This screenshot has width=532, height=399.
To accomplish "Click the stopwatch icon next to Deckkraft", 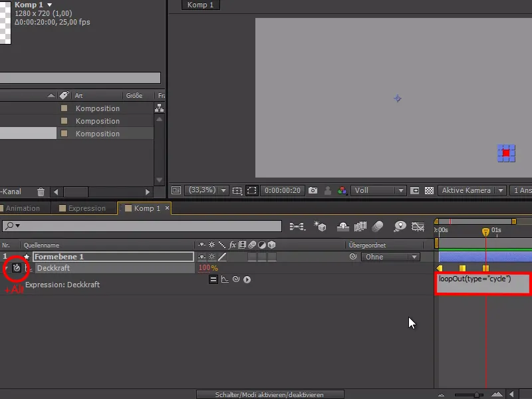I will pyautogui.click(x=16, y=269).
